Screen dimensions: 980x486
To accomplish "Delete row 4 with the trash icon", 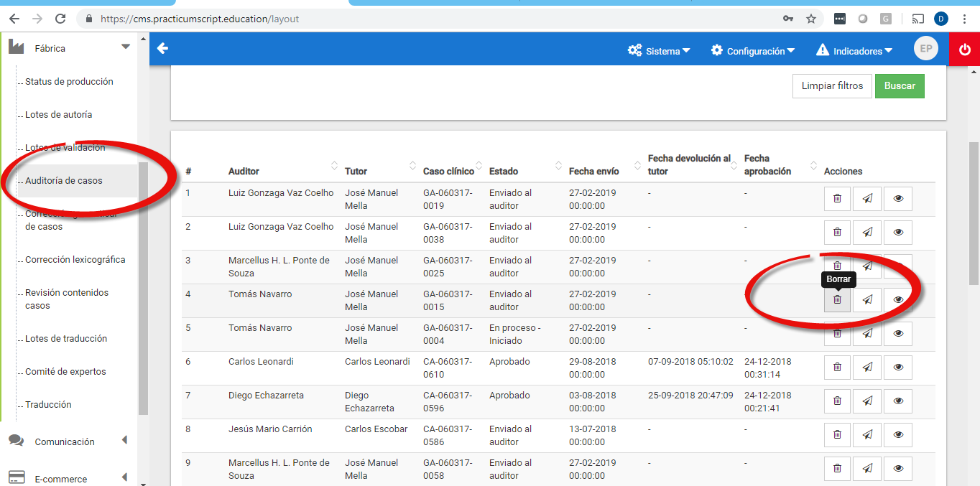I will 837,299.
